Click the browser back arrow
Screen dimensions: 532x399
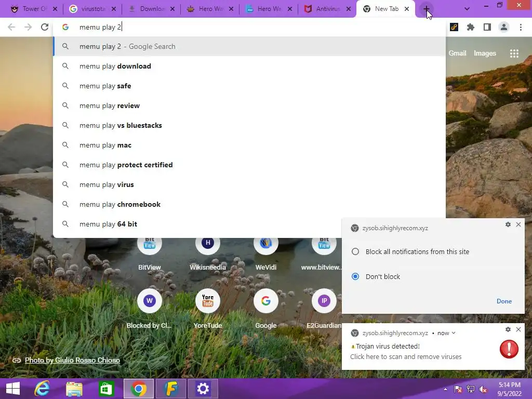pyautogui.click(x=11, y=27)
